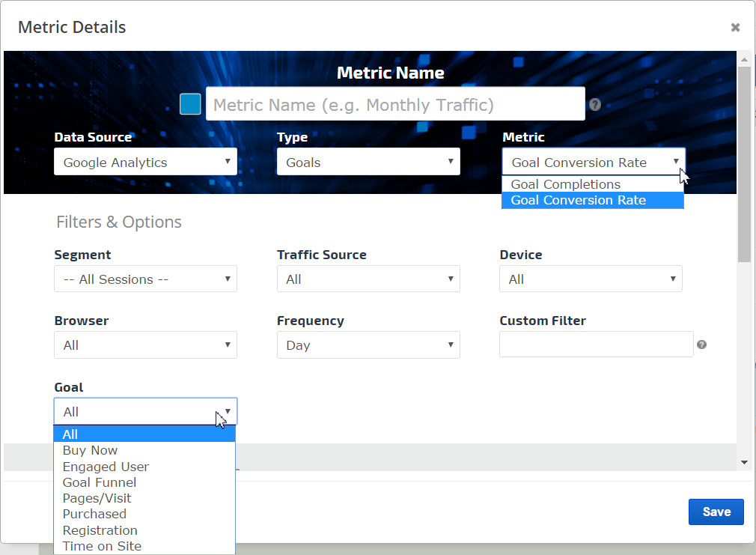Choose the Registration goal option
The image size is (756, 555).
100,530
